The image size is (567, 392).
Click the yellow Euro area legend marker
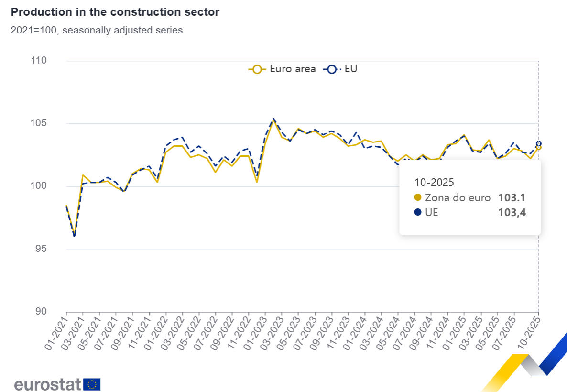click(x=257, y=69)
